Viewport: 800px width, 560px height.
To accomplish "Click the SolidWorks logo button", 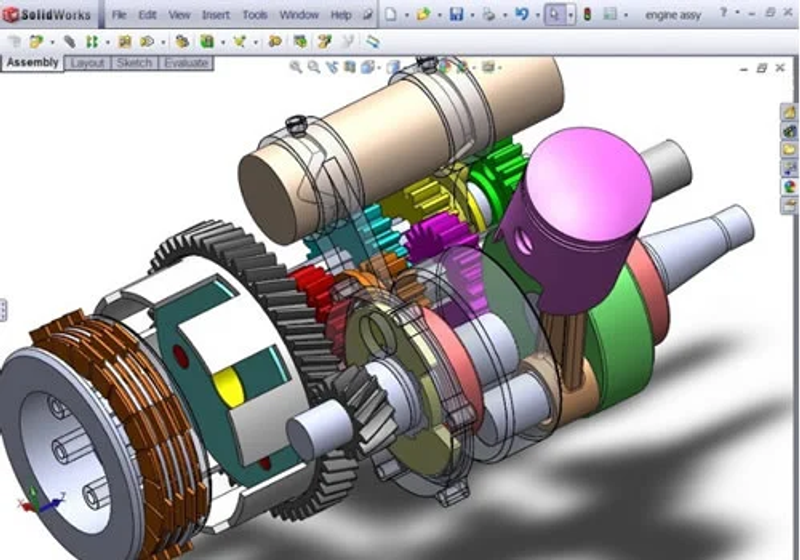I will (48, 15).
